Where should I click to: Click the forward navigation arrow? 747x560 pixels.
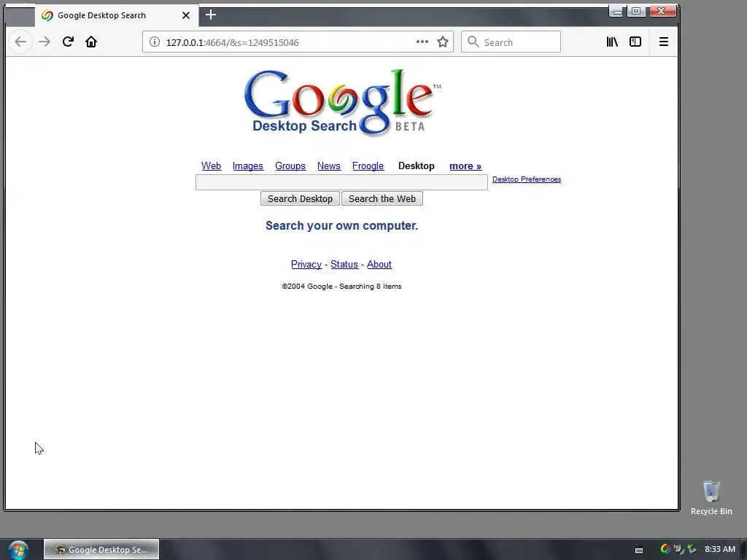tap(44, 42)
